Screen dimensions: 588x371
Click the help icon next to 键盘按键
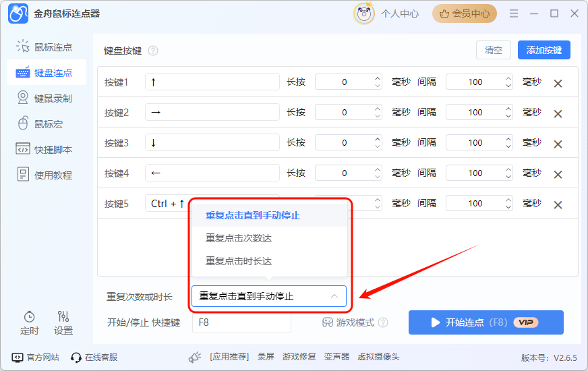pos(153,51)
